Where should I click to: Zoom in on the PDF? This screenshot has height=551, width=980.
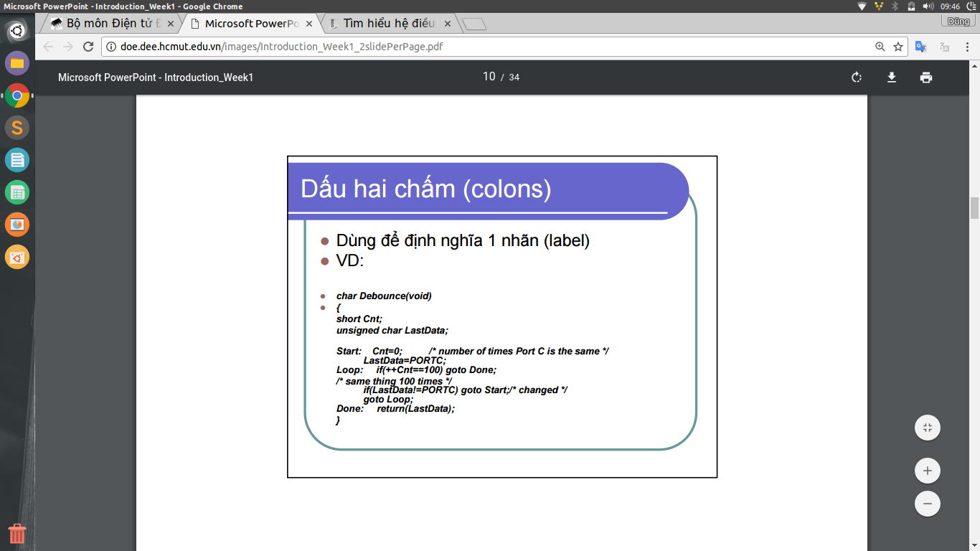click(927, 471)
